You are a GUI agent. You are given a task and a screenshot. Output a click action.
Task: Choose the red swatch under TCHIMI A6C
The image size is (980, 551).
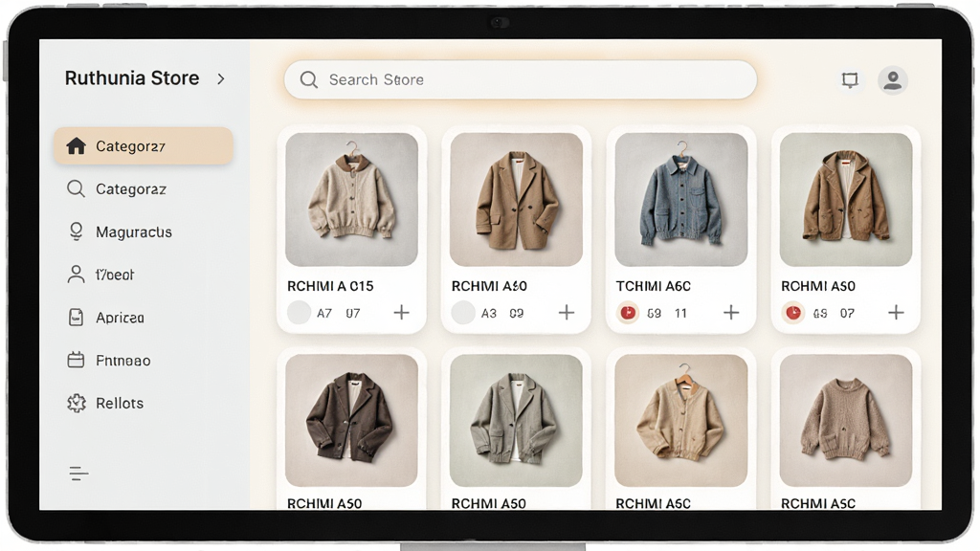(x=628, y=313)
